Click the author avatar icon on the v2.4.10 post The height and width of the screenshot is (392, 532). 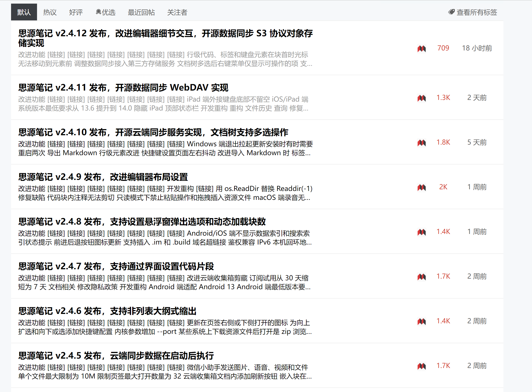click(422, 142)
